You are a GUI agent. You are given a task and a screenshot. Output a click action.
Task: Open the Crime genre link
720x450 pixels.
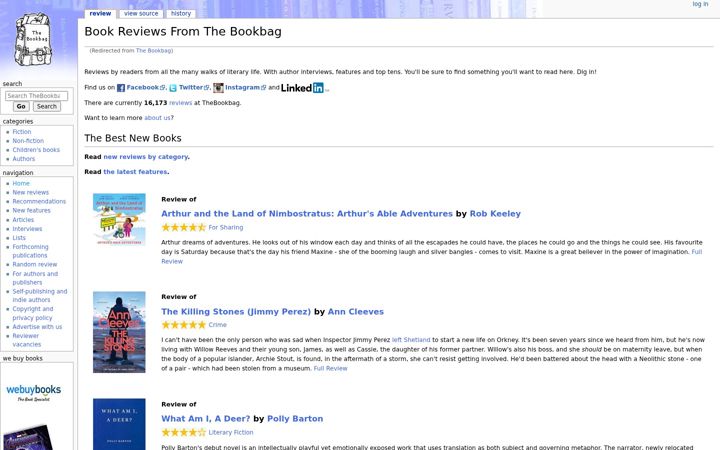coord(218,325)
